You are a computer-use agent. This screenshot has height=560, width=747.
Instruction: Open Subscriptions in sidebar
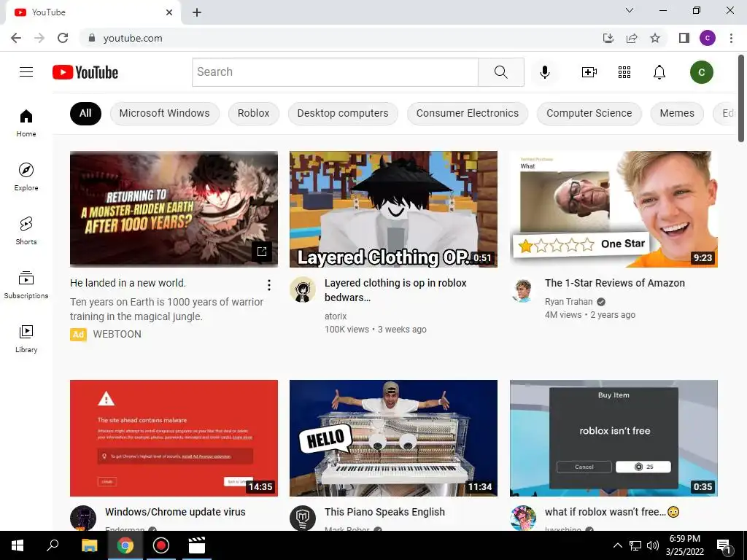(x=26, y=285)
